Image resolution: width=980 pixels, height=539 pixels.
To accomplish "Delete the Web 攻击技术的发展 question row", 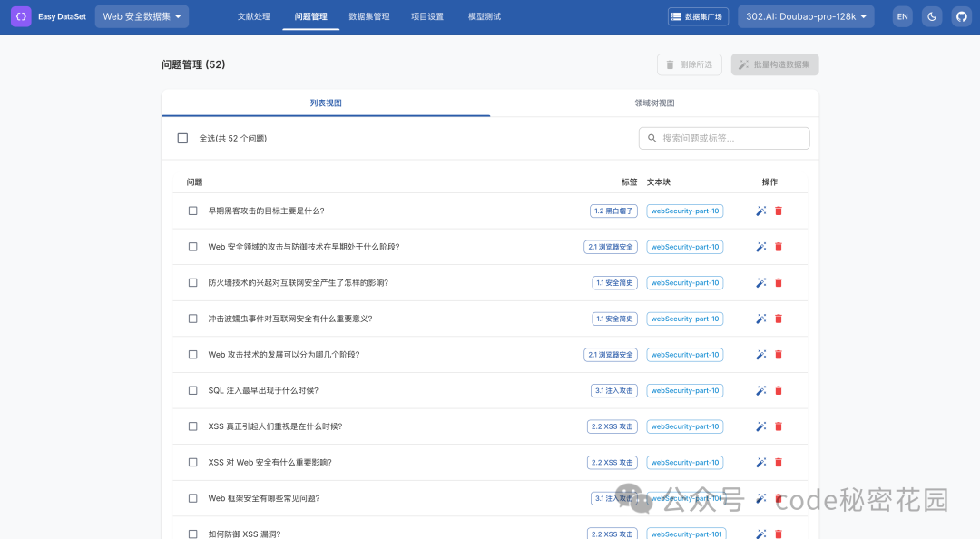I will pyautogui.click(x=779, y=355).
